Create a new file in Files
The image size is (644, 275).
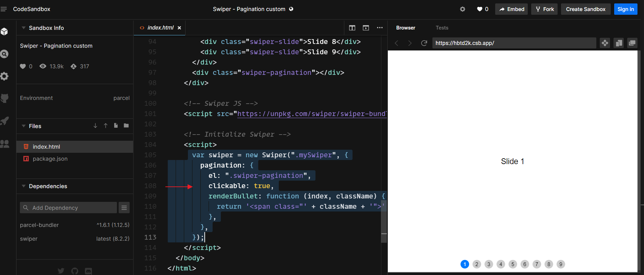116,126
